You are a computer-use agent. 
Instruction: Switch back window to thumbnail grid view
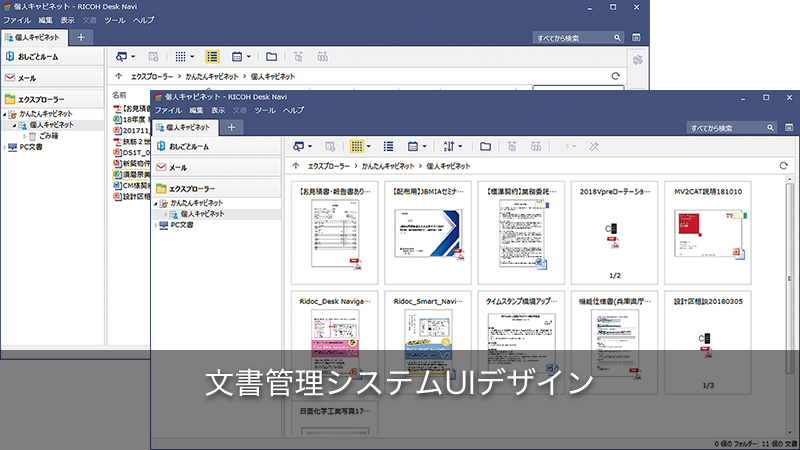point(181,57)
